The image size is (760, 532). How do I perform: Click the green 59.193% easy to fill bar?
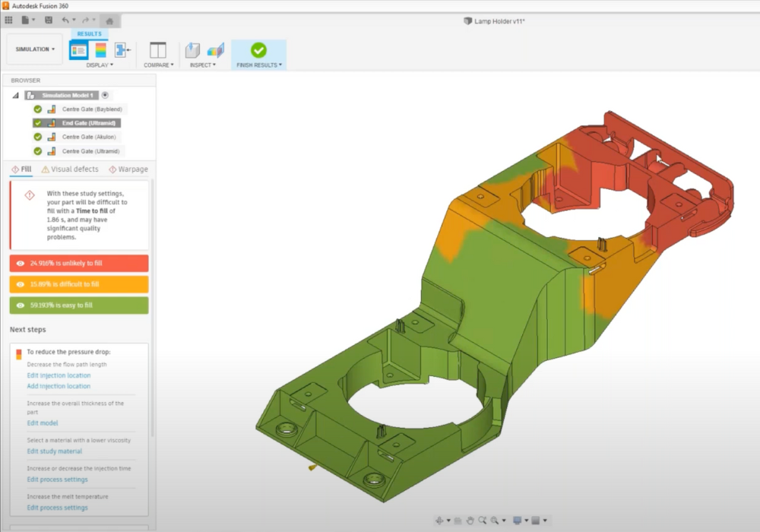point(79,306)
